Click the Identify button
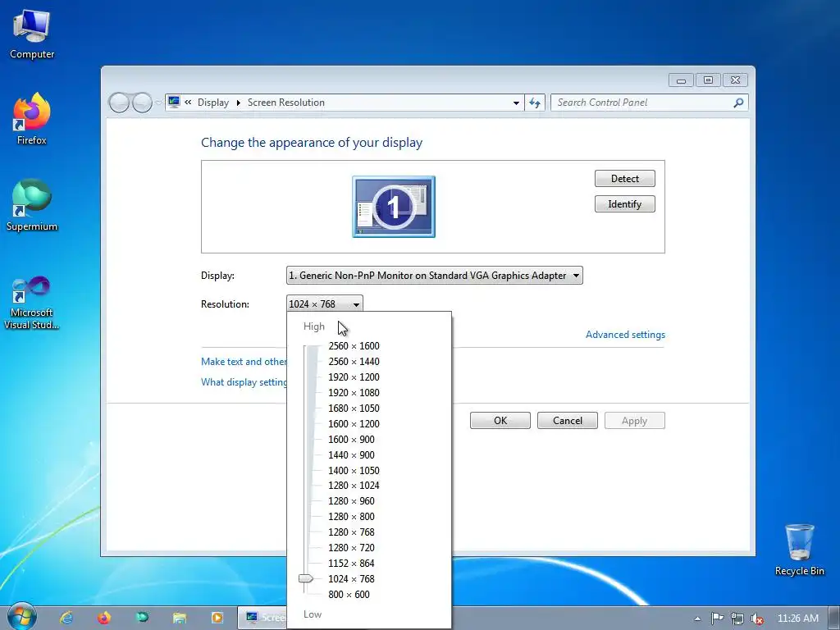This screenshot has width=840, height=630. pos(624,204)
